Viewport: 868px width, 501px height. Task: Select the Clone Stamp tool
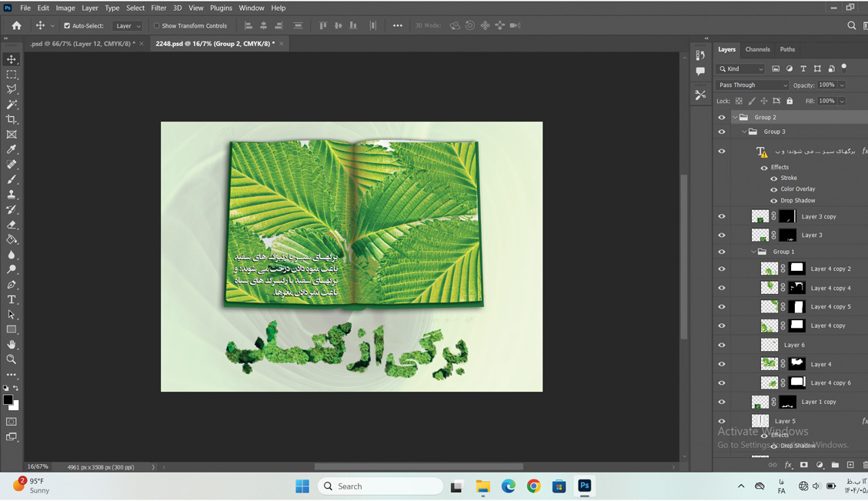(11, 194)
